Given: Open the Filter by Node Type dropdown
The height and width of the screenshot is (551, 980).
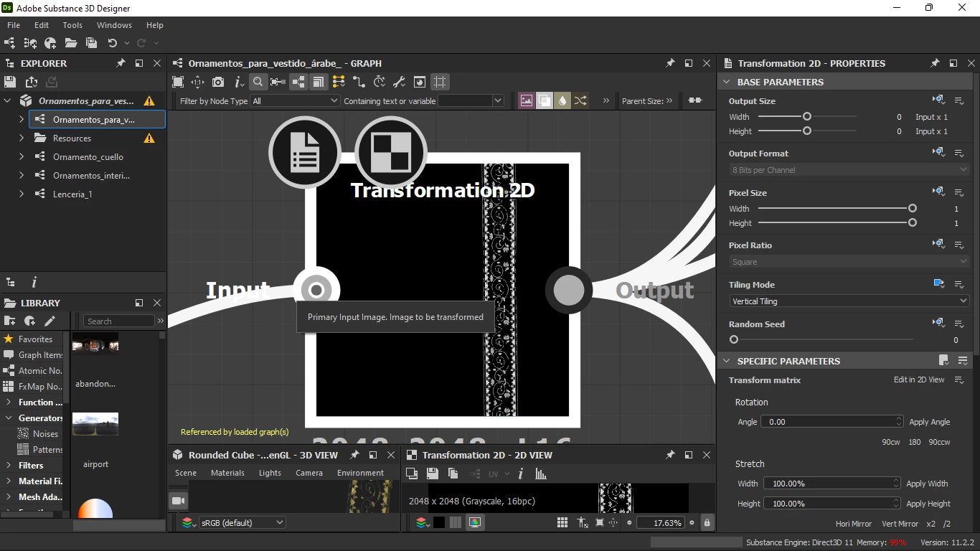Looking at the screenshot, I should click(x=295, y=101).
